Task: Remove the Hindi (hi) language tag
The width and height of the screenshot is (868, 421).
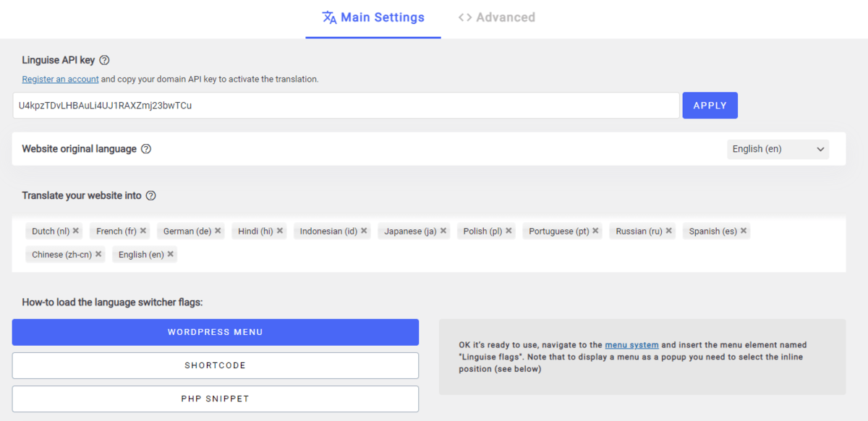Action: click(x=280, y=231)
